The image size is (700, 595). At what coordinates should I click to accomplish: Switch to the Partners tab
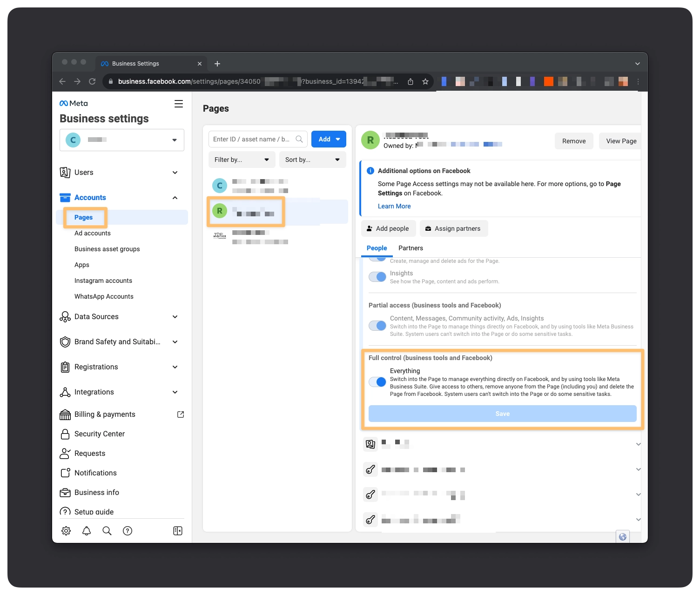[411, 248]
